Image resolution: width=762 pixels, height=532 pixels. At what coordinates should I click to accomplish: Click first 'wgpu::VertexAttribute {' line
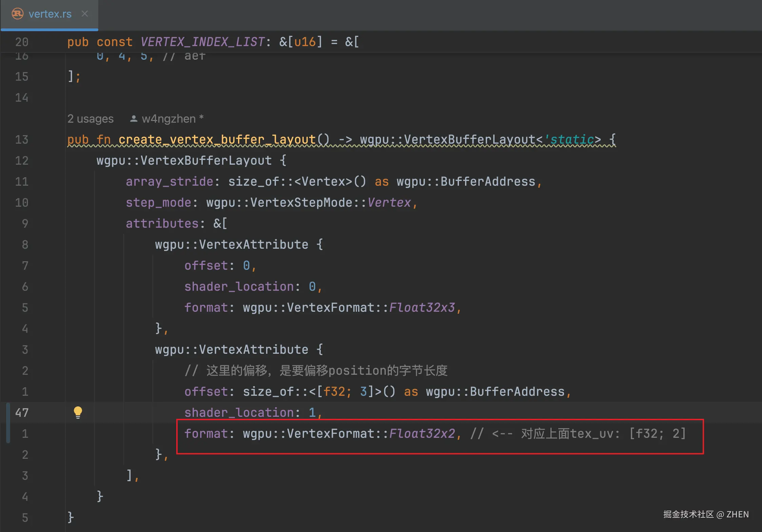(239, 245)
